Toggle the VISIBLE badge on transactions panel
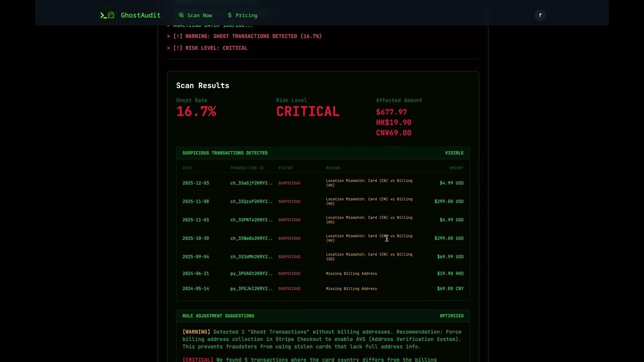This screenshot has height=362, width=644. (454, 152)
